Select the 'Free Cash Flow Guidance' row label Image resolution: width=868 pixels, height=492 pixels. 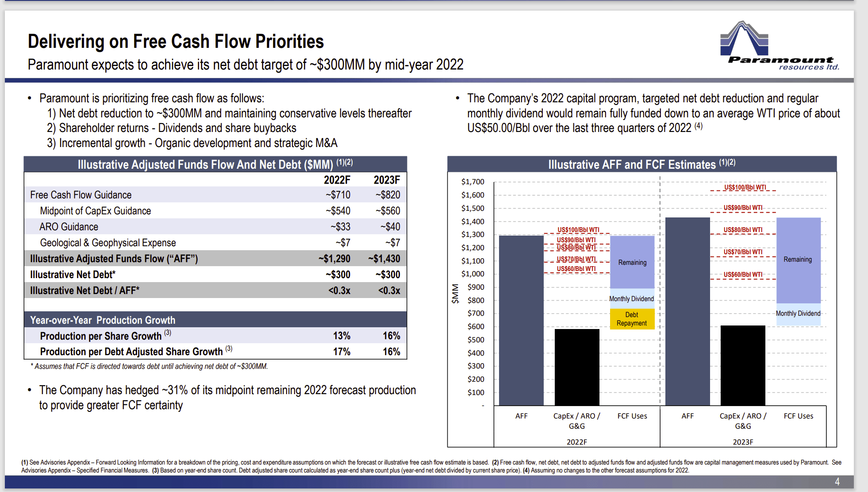tap(81, 195)
